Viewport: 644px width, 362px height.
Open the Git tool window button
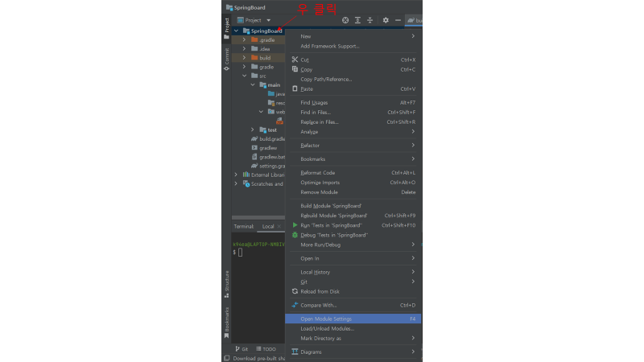pyautogui.click(x=242, y=349)
